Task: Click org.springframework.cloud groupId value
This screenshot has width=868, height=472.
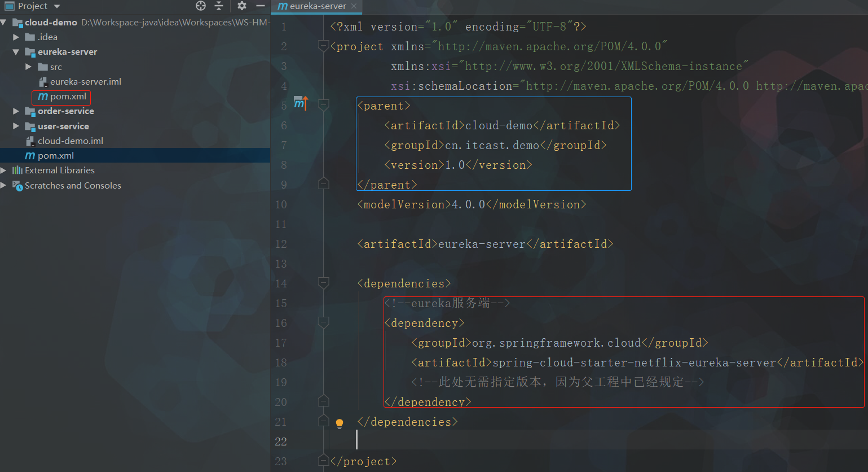Action: tap(556, 343)
